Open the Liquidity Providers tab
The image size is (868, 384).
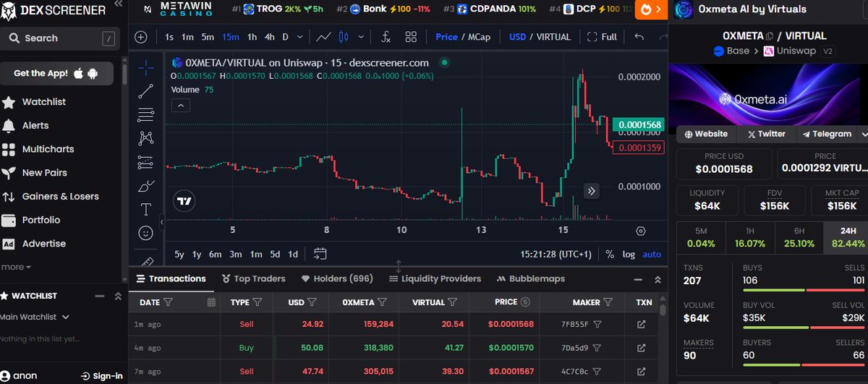point(435,278)
